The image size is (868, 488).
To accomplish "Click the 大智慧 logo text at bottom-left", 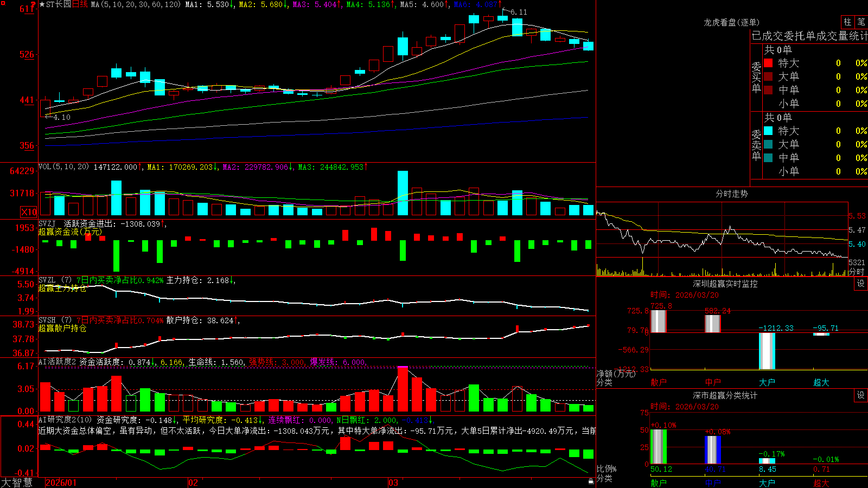I will coord(17,482).
